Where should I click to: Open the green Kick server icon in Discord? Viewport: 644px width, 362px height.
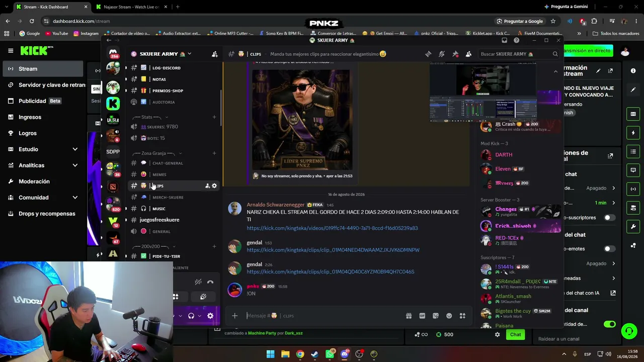pyautogui.click(x=113, y=104)
